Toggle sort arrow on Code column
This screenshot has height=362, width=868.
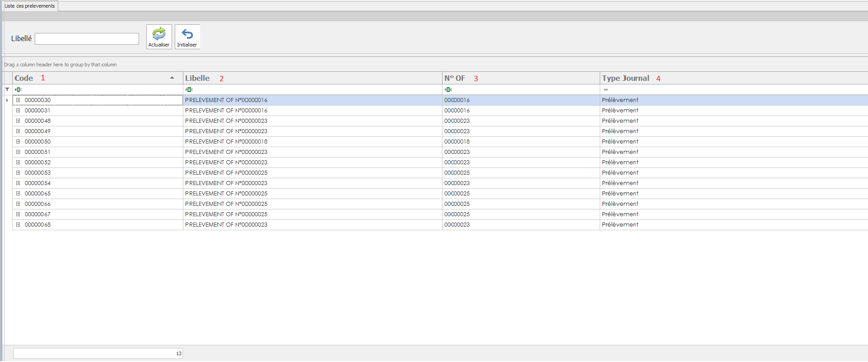172,78
